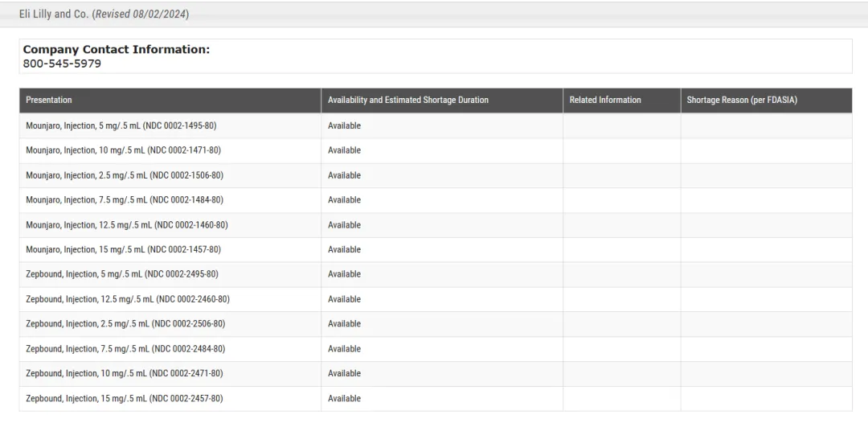Select the Mounjaro 12.5 mg/.5 mL entry
868x423 pixels.
pos(126,225)
